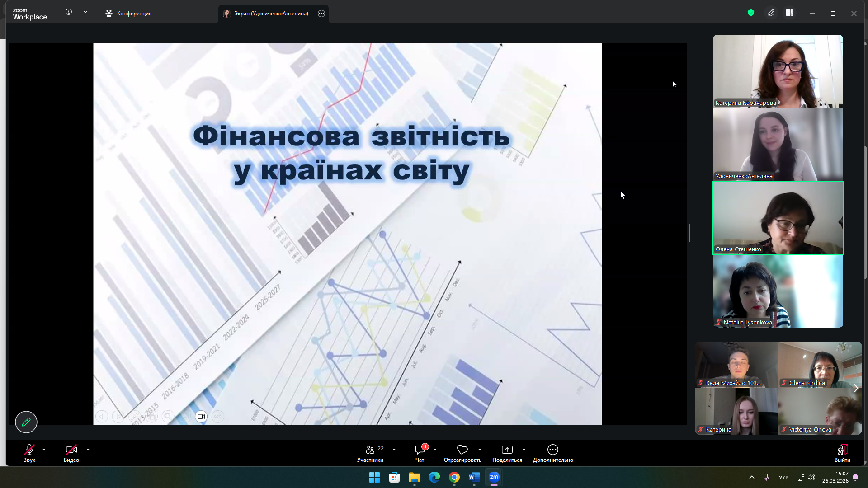
Task: Open Дополнительно more options icon
Action: 552,450
